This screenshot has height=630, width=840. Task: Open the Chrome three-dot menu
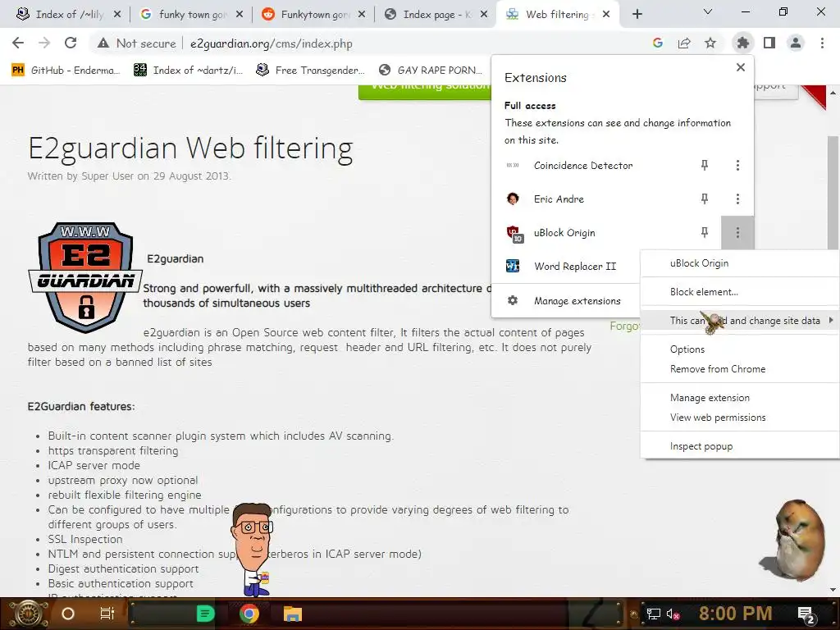coord(822,43)
